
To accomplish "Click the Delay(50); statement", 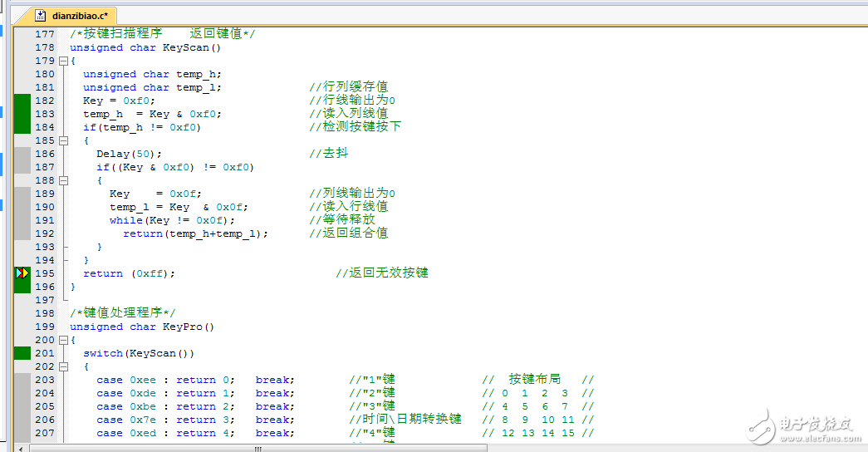I will tap(129, 154).
